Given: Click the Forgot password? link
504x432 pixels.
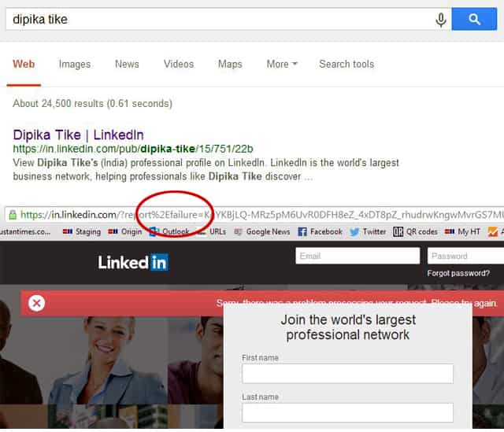Looking at the screenshot, I should tap(458, 273).
